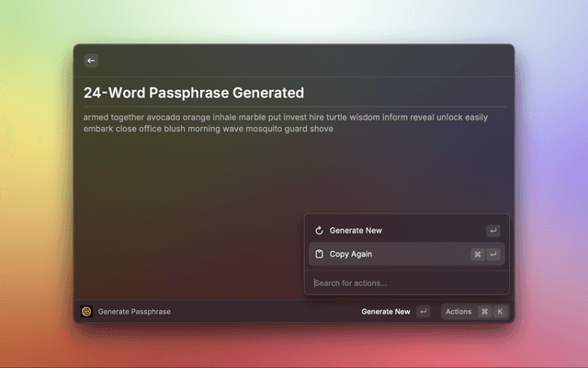The image size is (588, 368).
Task: Click the Command key badge next to Actions
Action: pyautogui.click(x=484, y=312)
